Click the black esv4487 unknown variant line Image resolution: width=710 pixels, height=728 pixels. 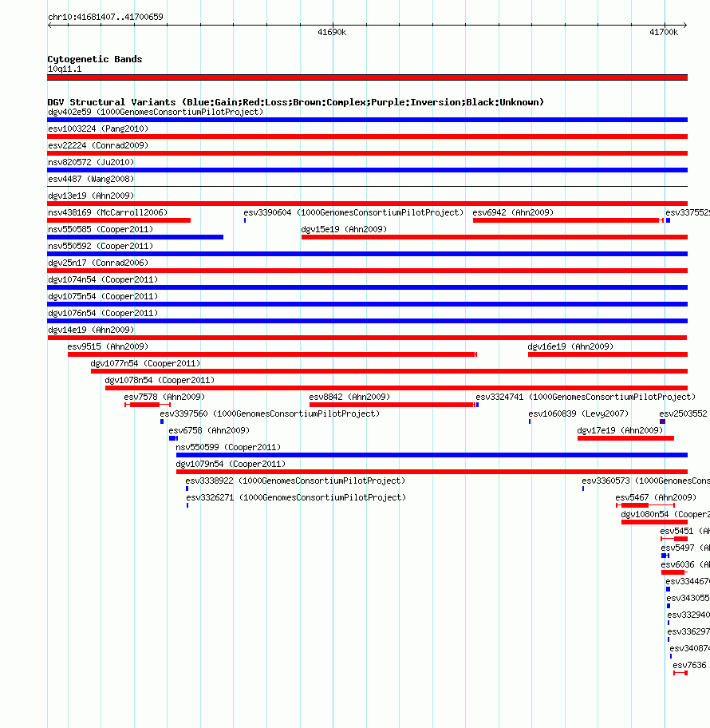click(367, 187)
